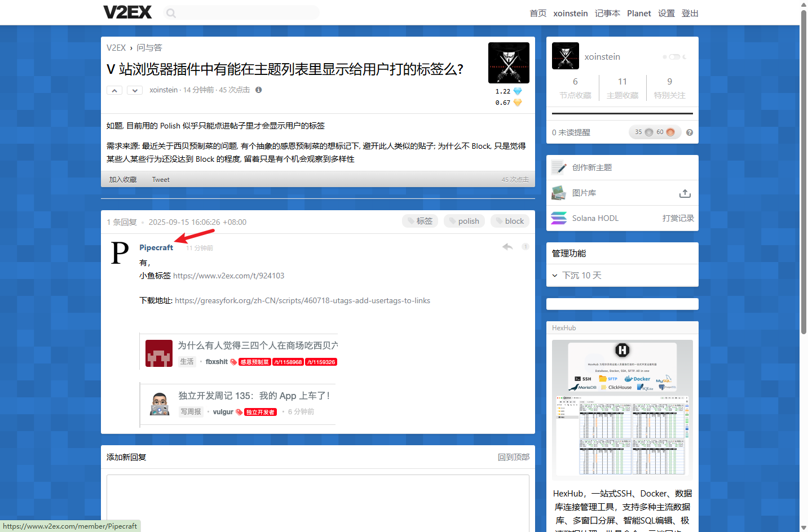This screenshot has height=532, width=808.
Task: Toggle the light/dark theme switch
Action: 674,57
